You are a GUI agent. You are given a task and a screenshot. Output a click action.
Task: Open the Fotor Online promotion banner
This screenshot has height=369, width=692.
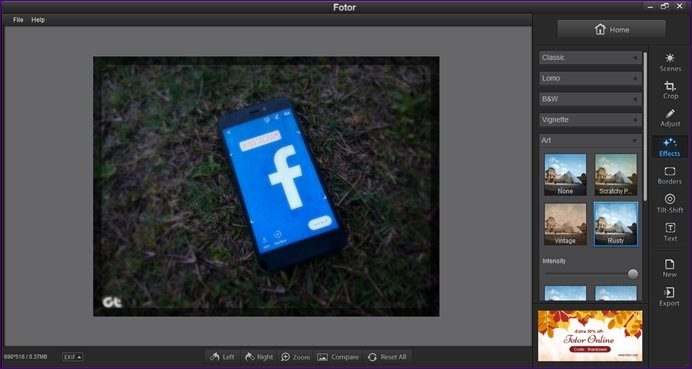pyautogui.click(x=590, y=335)
